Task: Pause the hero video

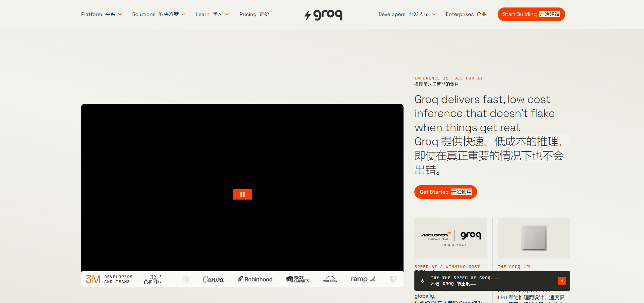Action: pyautogui.click(x=242, y=195)
